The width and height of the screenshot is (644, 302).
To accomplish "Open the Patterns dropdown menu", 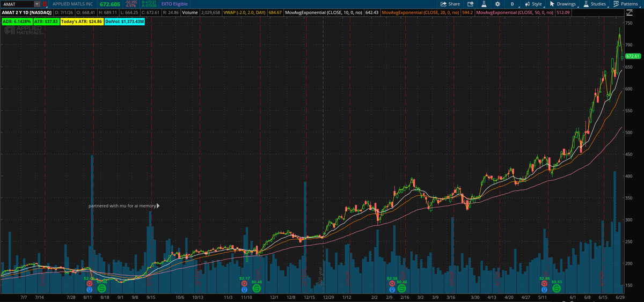I will pyautogui.click(x=626, y=4).
